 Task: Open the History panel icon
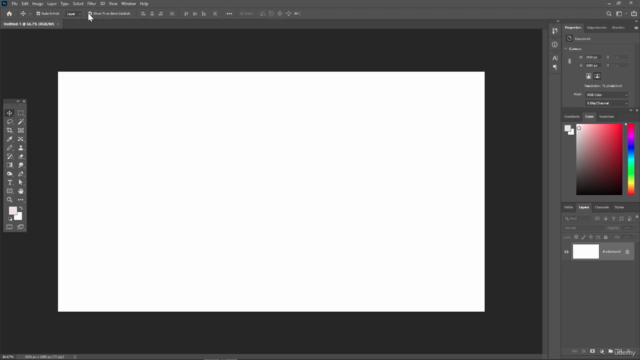pos(555,31)
